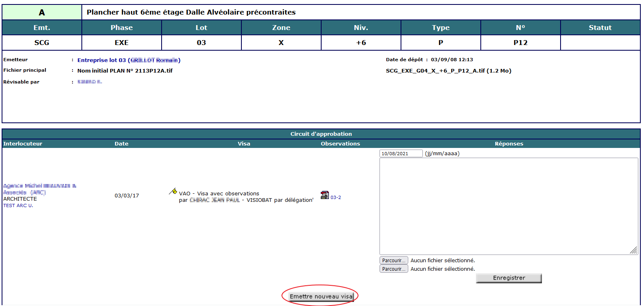Click the Statut column header
Viewport: 644px width, 306px height.
pyautogui.click(x=600, y=28)
